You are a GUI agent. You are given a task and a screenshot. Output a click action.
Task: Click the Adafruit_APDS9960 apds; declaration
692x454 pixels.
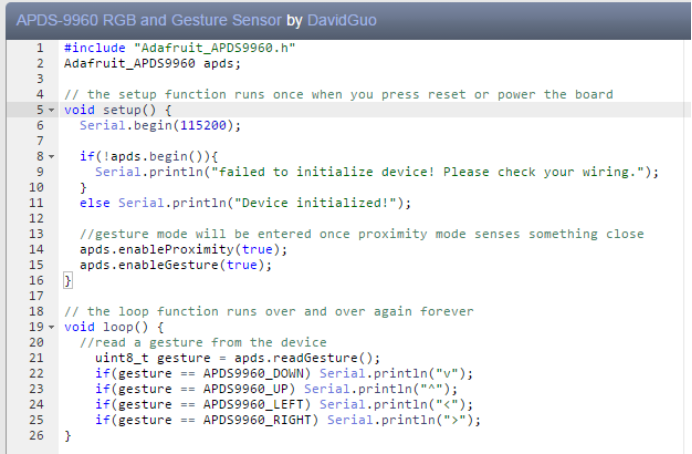pyautogui.click(x=152, y=64)
